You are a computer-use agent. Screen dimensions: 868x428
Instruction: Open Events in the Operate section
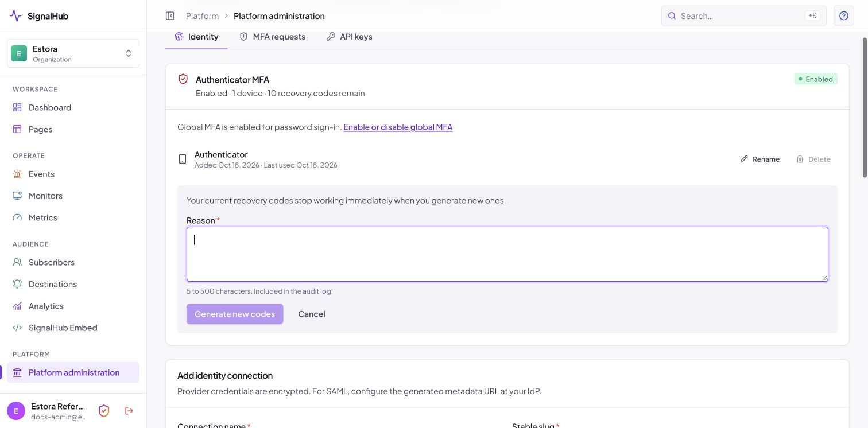coord(73,174)
